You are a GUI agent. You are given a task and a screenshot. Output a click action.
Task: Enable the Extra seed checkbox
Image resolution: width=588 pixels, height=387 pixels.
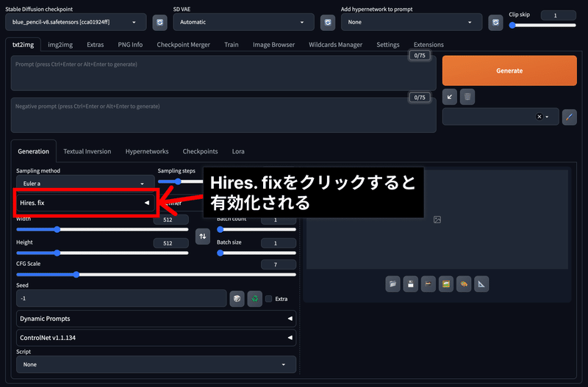268,299
